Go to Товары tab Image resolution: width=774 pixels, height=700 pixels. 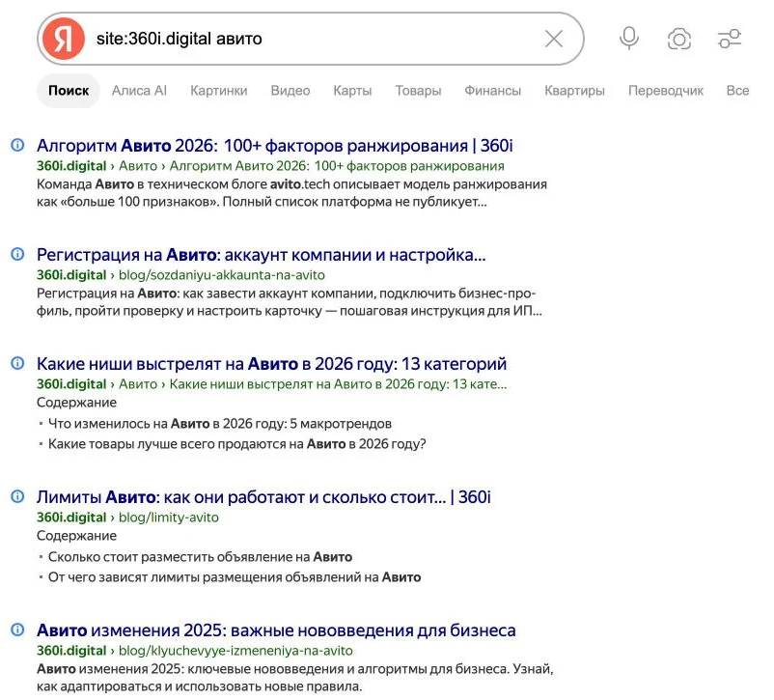point(418,91)
